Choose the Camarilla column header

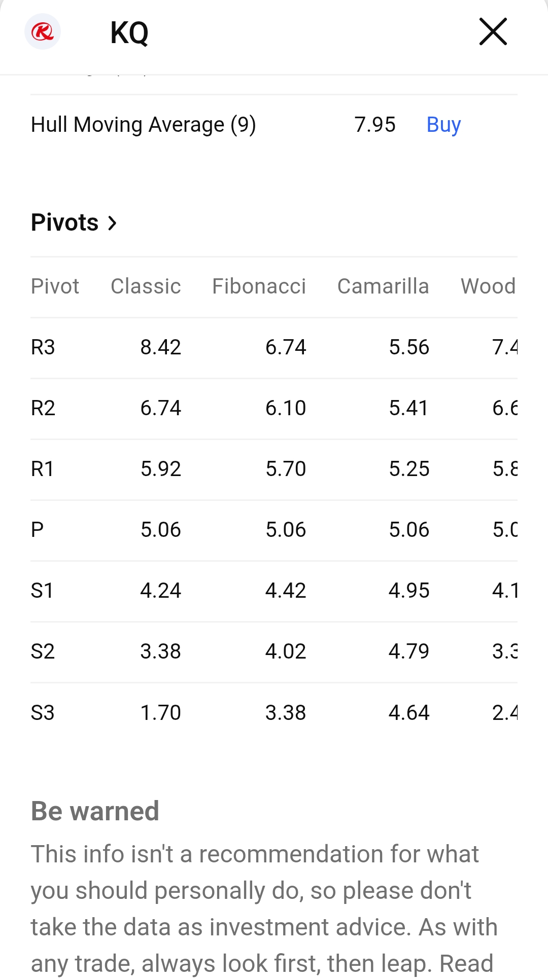coord(383,286)
